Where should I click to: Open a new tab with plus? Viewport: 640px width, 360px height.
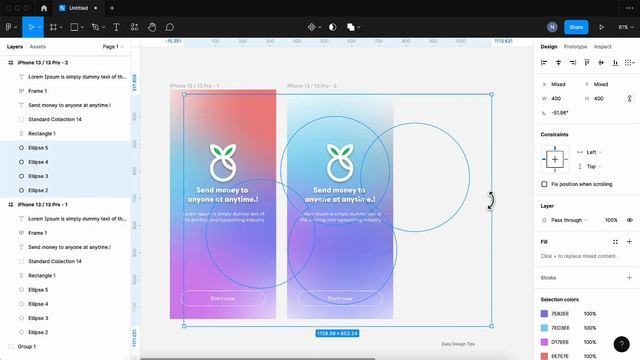click(x=112, y=8)
